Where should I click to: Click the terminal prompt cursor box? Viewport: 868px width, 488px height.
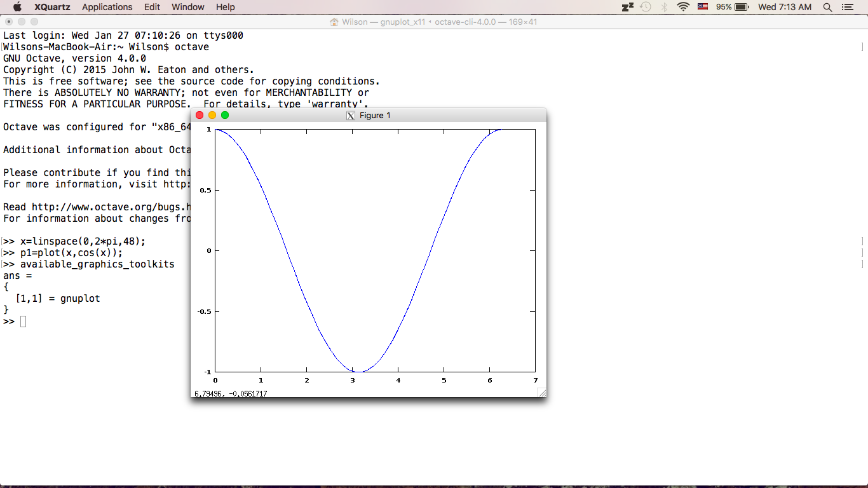click(x=24, y=322)
